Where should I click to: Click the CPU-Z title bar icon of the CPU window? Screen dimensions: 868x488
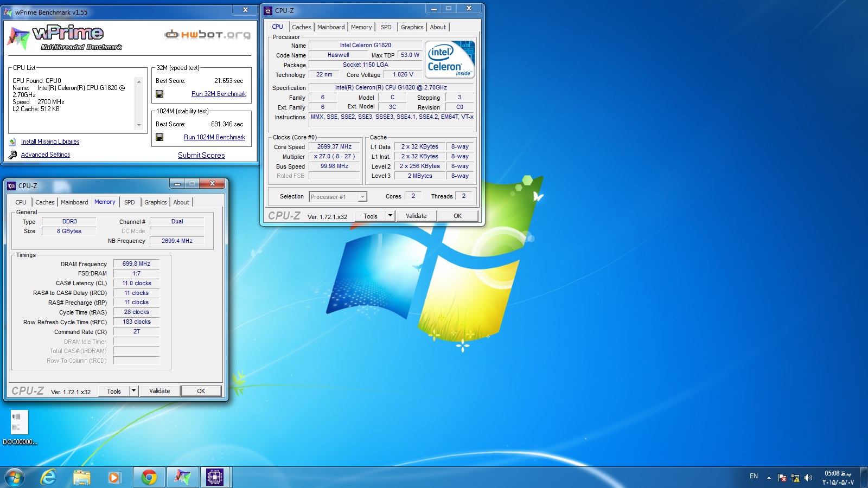[268, 10]
